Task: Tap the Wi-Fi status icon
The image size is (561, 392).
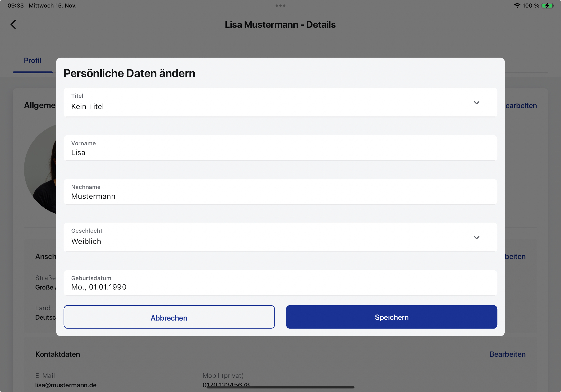Action: pos(517,6)
